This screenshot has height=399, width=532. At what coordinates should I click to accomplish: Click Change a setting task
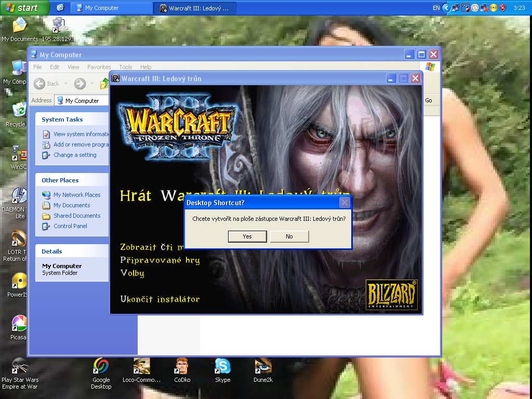tap(75, 155)
